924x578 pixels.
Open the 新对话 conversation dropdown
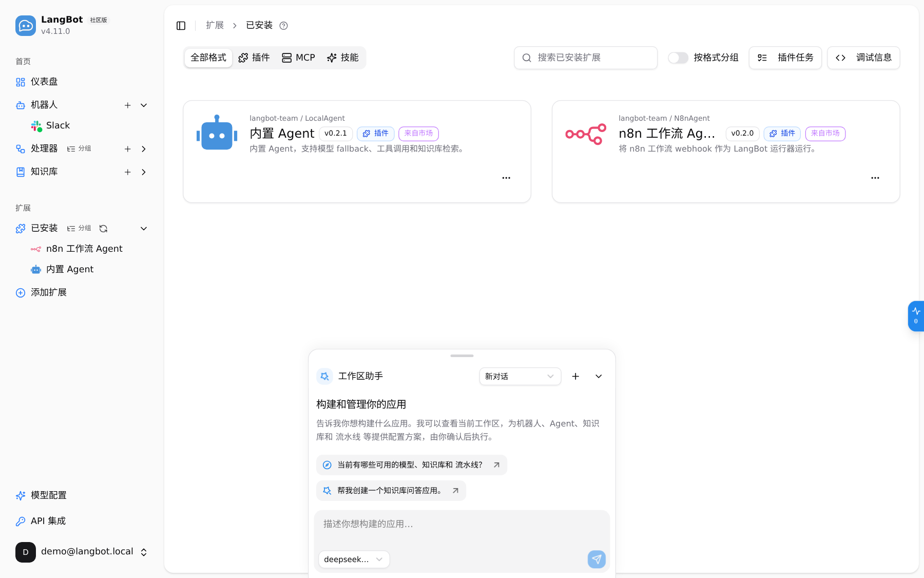click(x=520, y=377)
